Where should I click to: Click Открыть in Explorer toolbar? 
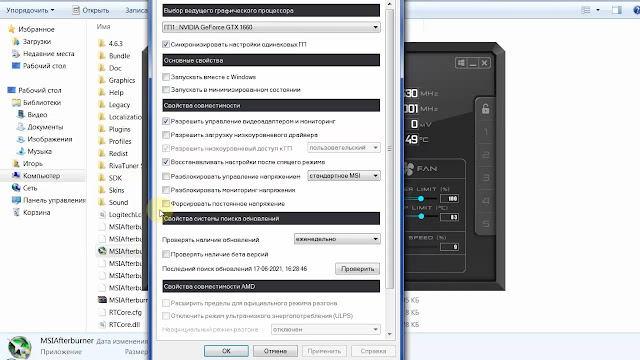(x=91, y=11)
